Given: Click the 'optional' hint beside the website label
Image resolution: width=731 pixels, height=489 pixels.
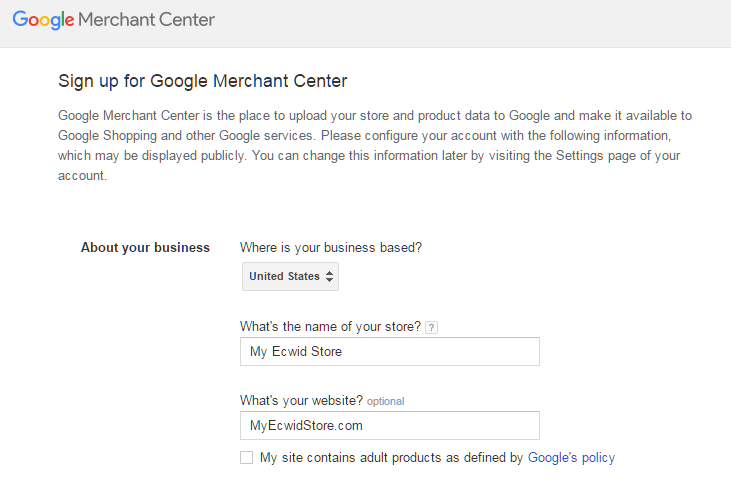Looking at the screenshot, I should [386, 401].
